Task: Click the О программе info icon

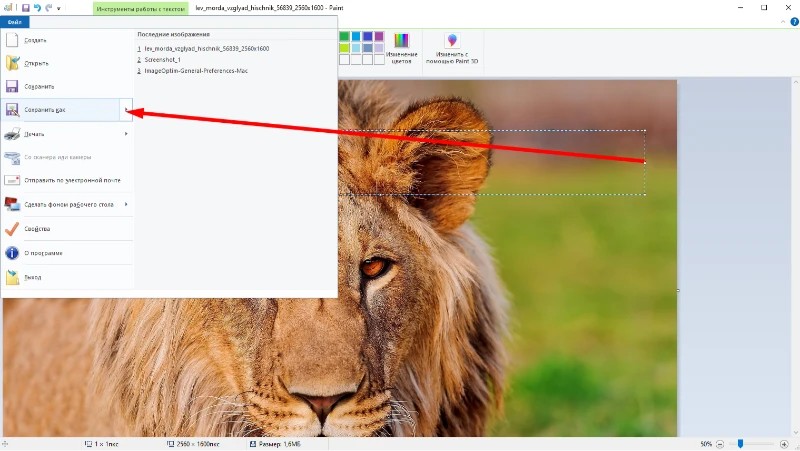Action: click(x=12, y=253)
